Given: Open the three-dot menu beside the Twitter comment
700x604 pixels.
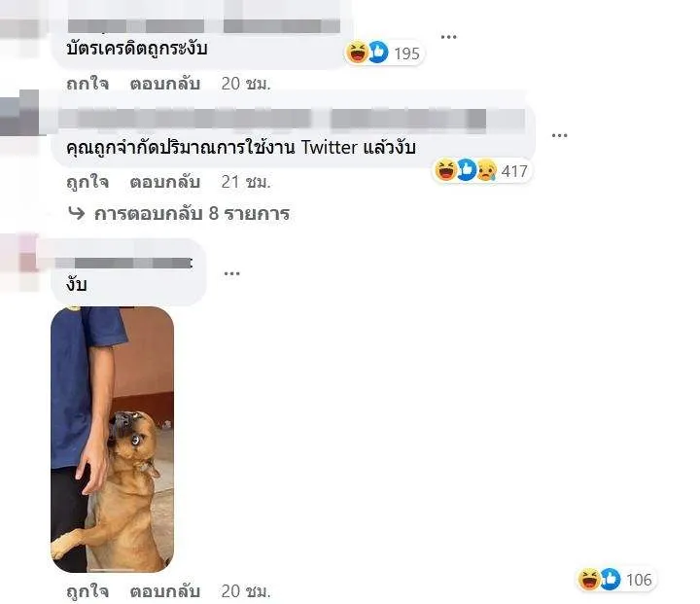Looking at the screenshot, I should point(559,135).
